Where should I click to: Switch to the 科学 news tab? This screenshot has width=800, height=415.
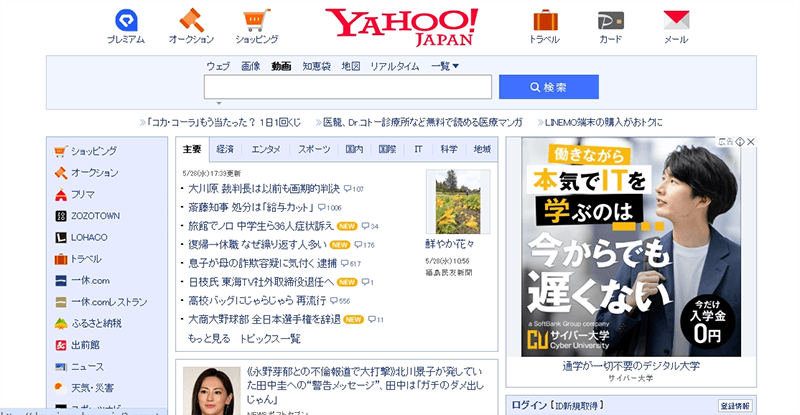click(x=449, y=149)
